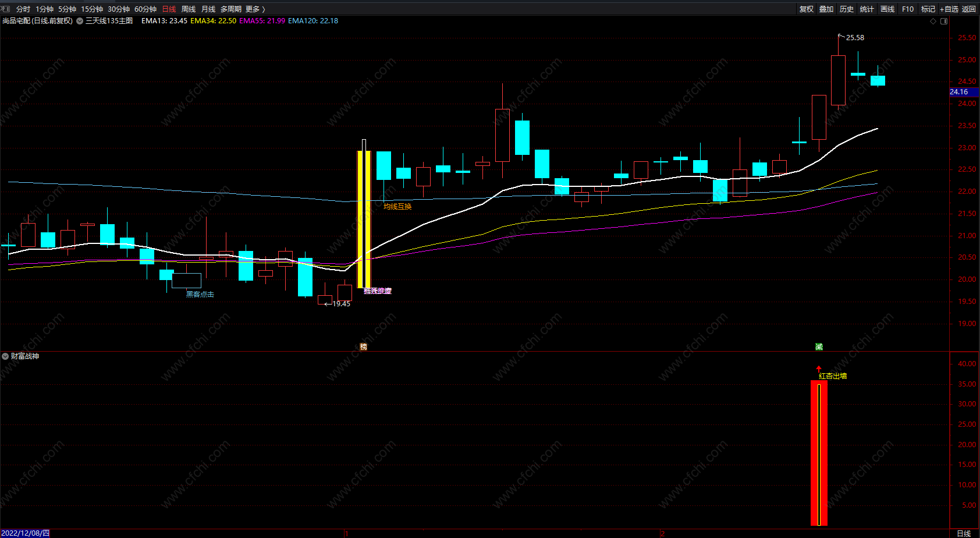Select the 日线 daily tab

tap(169, 9)
